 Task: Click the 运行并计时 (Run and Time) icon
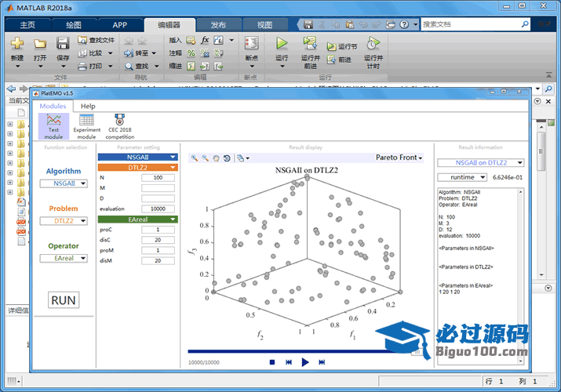(373, 43)
